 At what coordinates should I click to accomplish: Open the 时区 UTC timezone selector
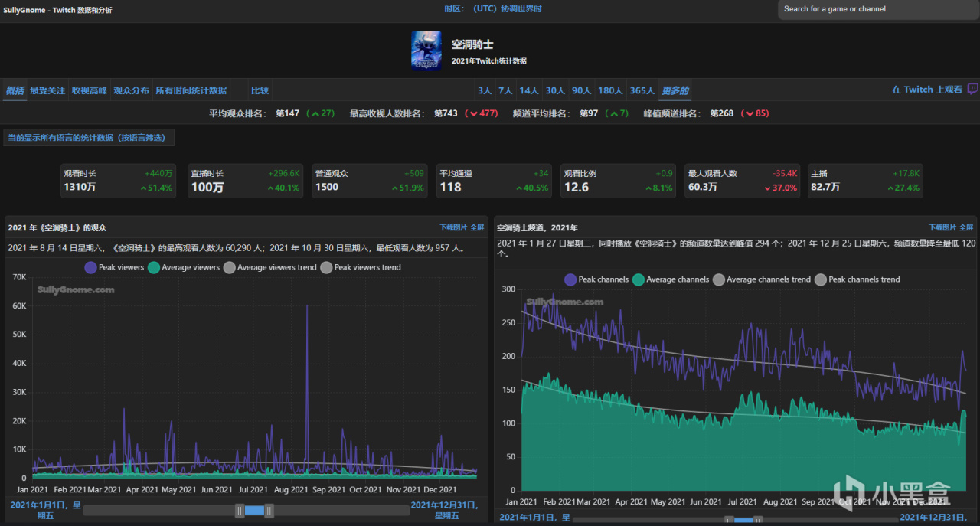493,8
